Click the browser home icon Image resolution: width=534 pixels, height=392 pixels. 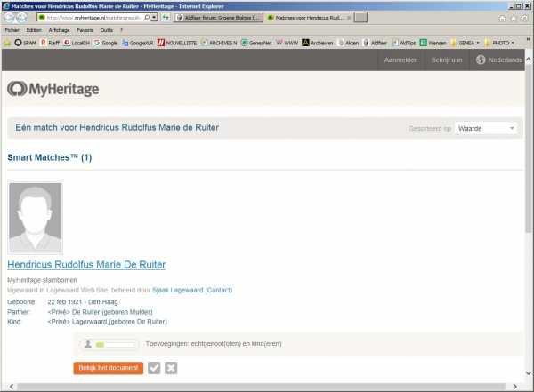pos(502,17)
